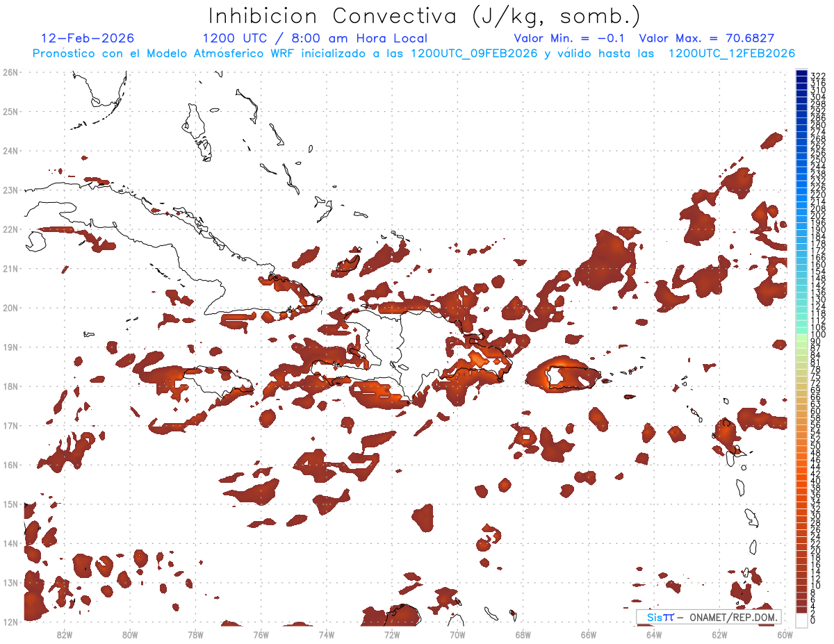Click the '250' color scale value
This screenshot has height=644, width=834.
(x=818, y=160)
